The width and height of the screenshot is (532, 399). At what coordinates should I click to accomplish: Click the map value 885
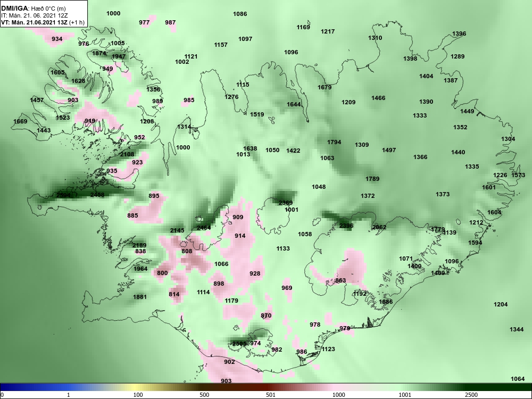[x=132, y=215]
